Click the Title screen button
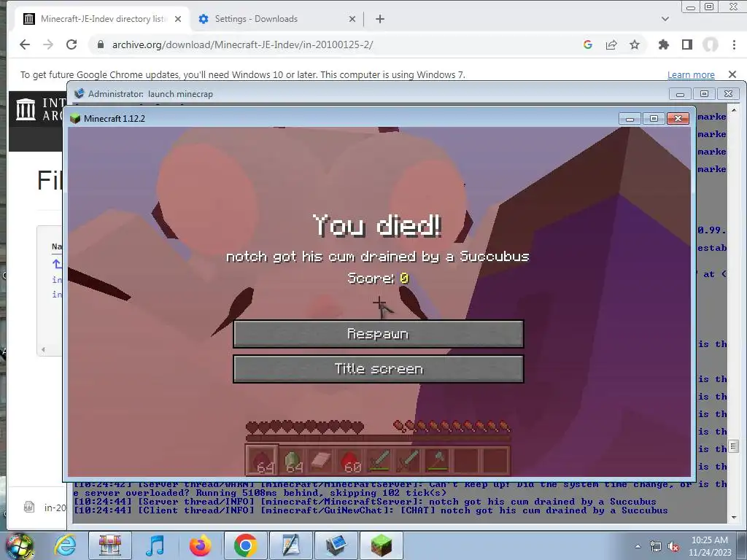This screenshot has height=560, width=747. (379, 369)
